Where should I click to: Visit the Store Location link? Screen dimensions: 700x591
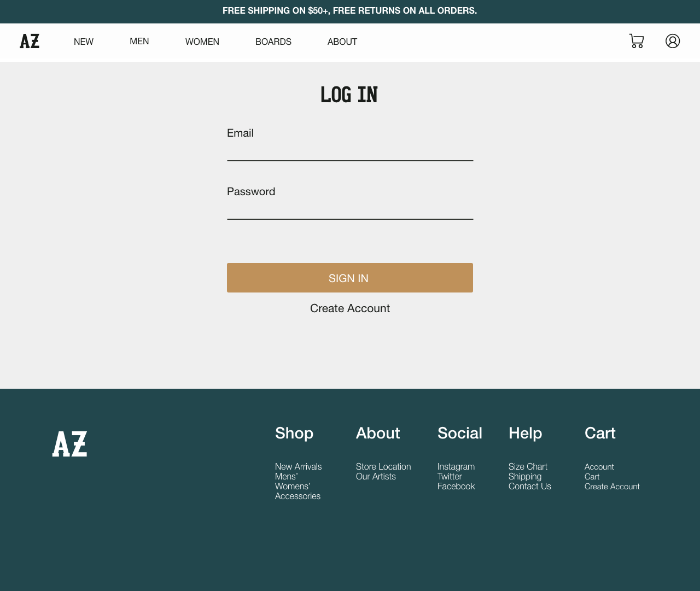coord(383,466)
